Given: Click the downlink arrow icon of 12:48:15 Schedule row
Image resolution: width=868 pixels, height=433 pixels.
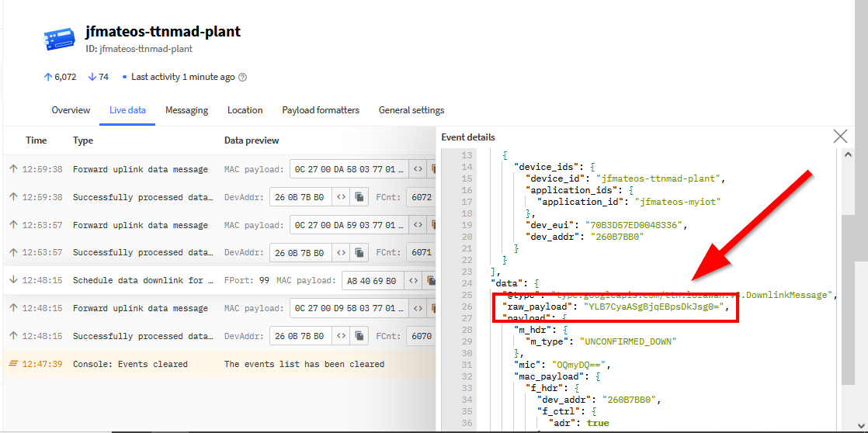Looking at the screenshot, I should pyautogui.click(x=13, y=280).
